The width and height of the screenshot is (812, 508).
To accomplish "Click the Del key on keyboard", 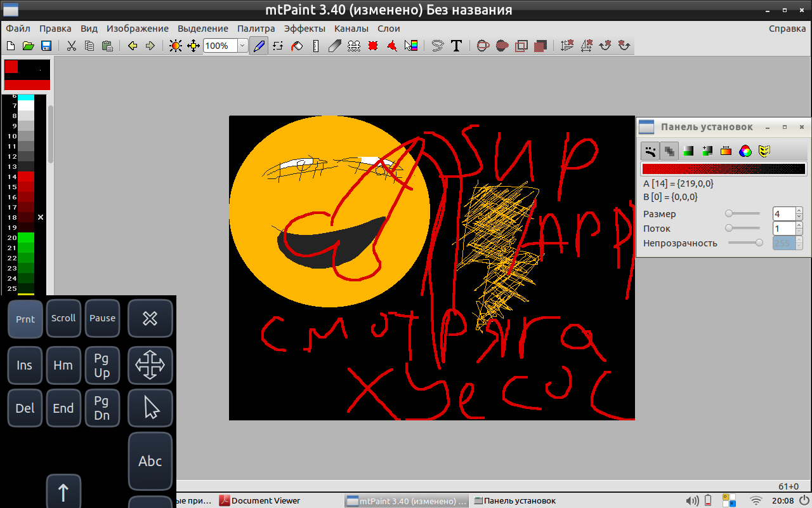I will (x=25, y=408).
